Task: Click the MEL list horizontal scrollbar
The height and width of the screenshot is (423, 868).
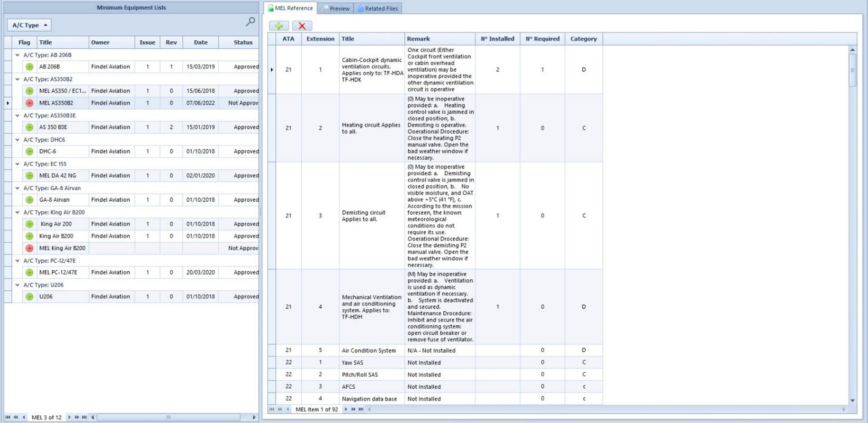Action: (168, 417)
